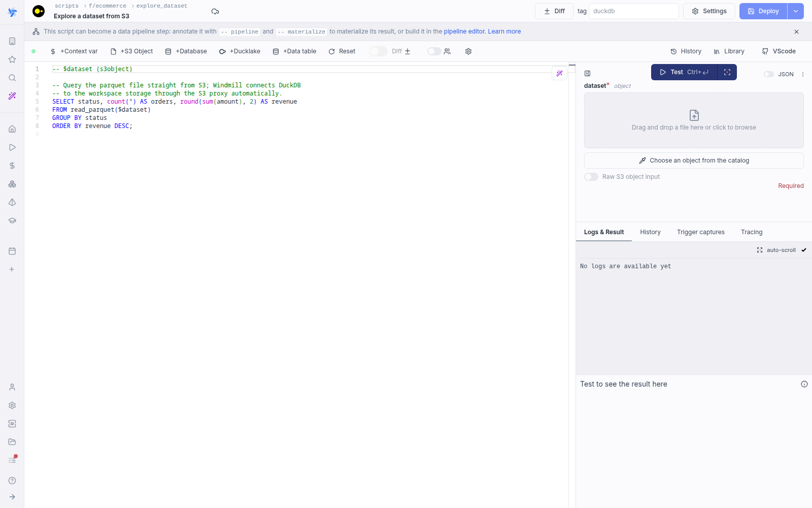
Task: Open the Tracing tab
Action: [x=752, y=232]
